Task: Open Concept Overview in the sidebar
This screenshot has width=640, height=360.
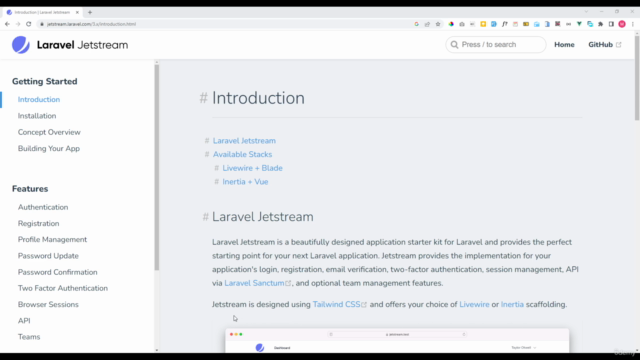Action: (49, 132)
